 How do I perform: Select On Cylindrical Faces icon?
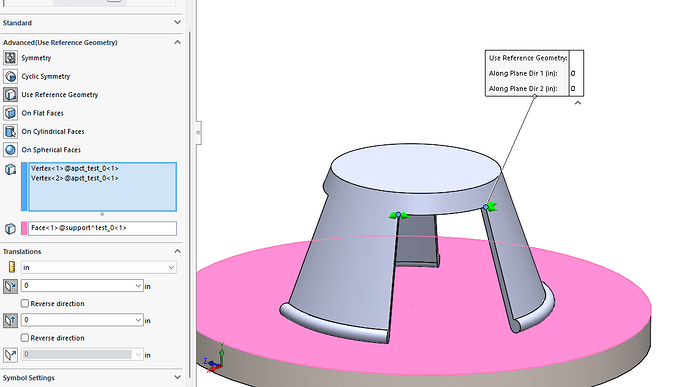11,132
